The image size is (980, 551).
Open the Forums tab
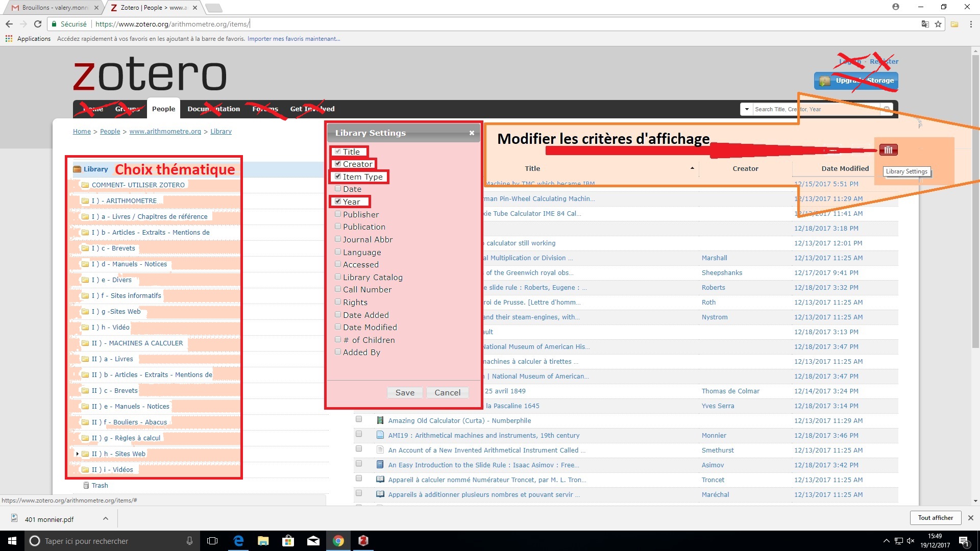(265, 109)
